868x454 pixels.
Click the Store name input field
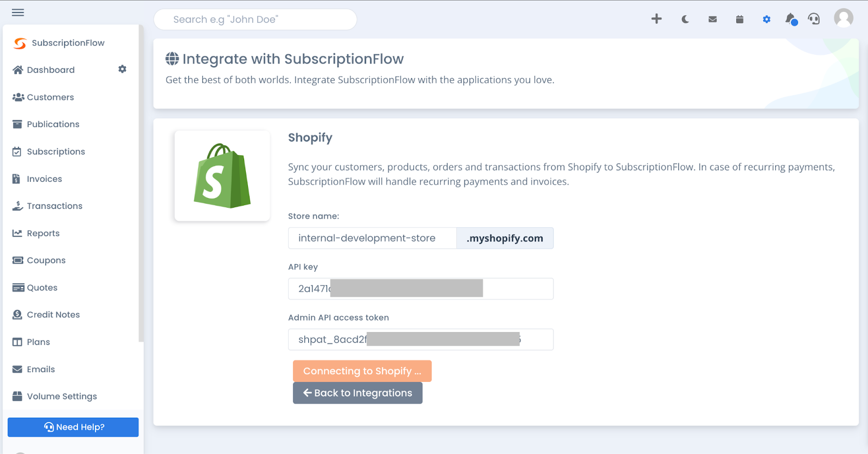click(x=372, y=238)
